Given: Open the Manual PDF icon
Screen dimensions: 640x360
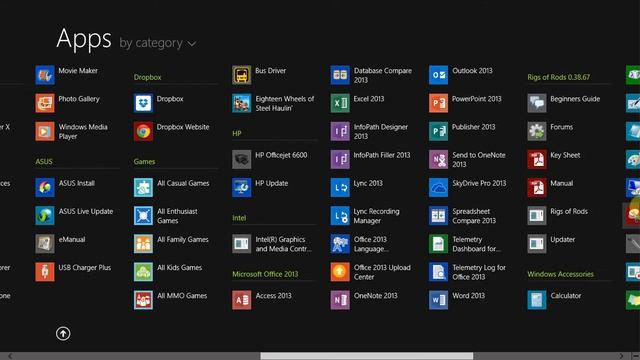Looking at the screenshot, I should [537, 188].
